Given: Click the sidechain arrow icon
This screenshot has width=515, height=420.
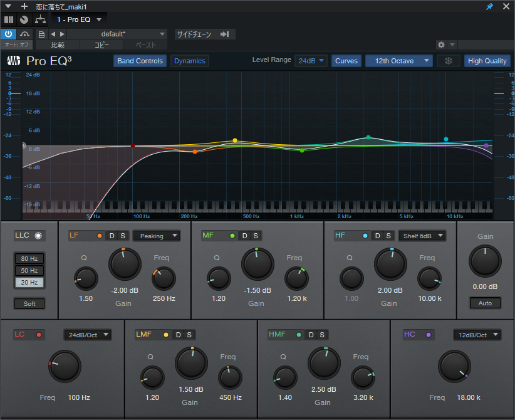Looking at the screenshot, I should click(225, 34).
